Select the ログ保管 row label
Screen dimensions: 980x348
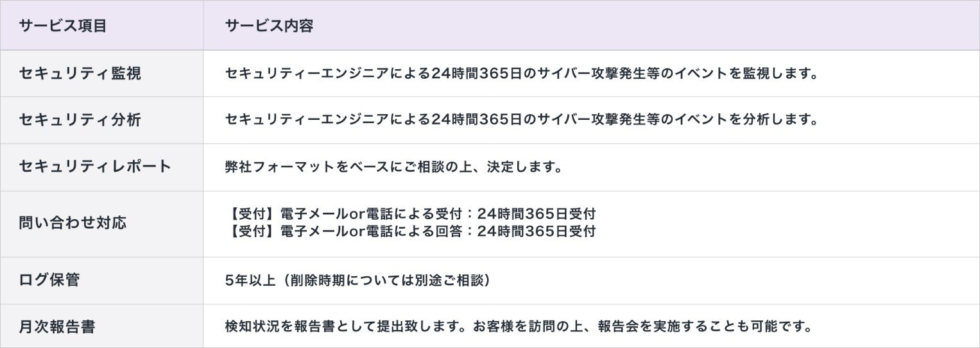[x=49, y=280]
